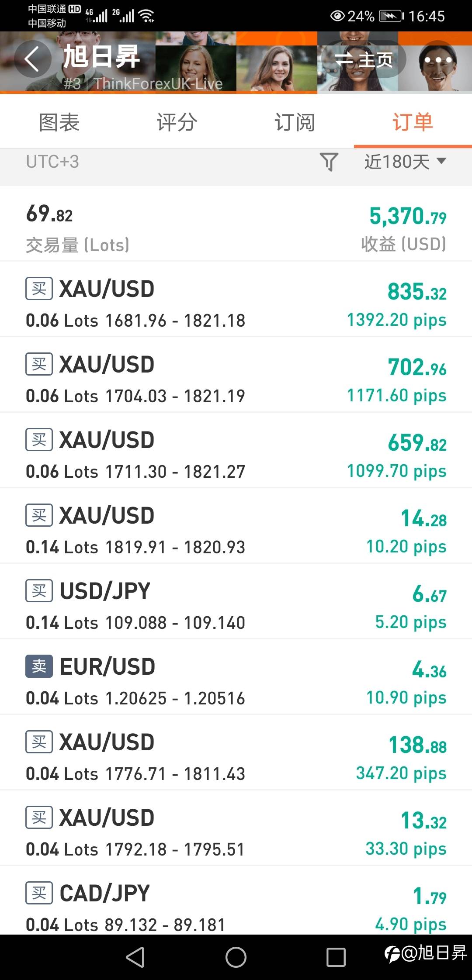The width and height of the screenshot is (472, 980).
Task: Open XAU/USD order with 702.96 profit
Action: pyautogui.click(x=236, y=375)
